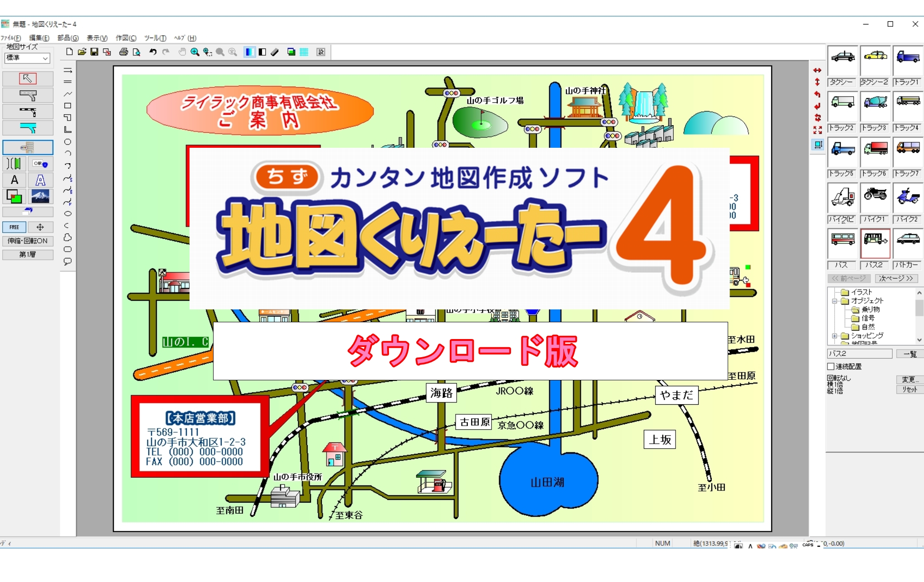The width and height of the screenshot is (924, 582).
Task: Undo the last action
Action: 153,52
